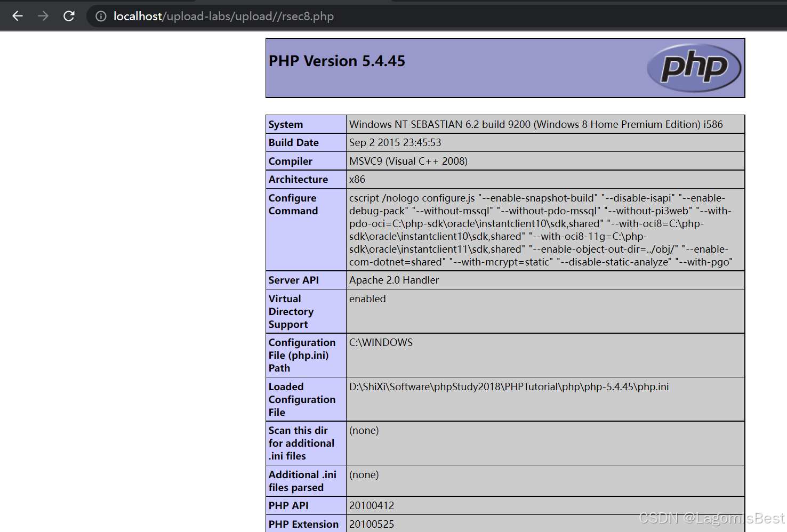787x532 pixels.
Task: Click the phpStudy2018 php.ini path value
Action: 509,386
